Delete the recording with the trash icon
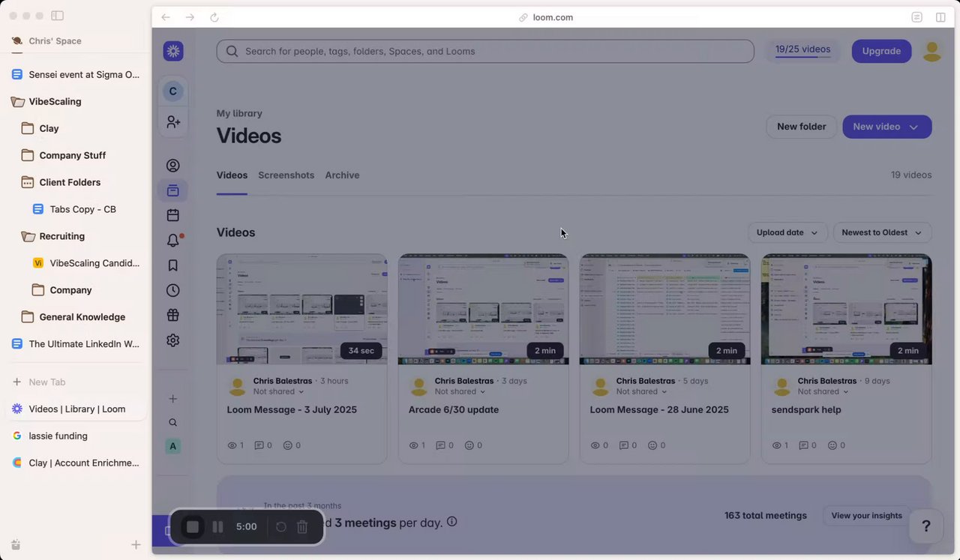Image resolution: width=960 pixels, height=560 pixels. point(302,527)
